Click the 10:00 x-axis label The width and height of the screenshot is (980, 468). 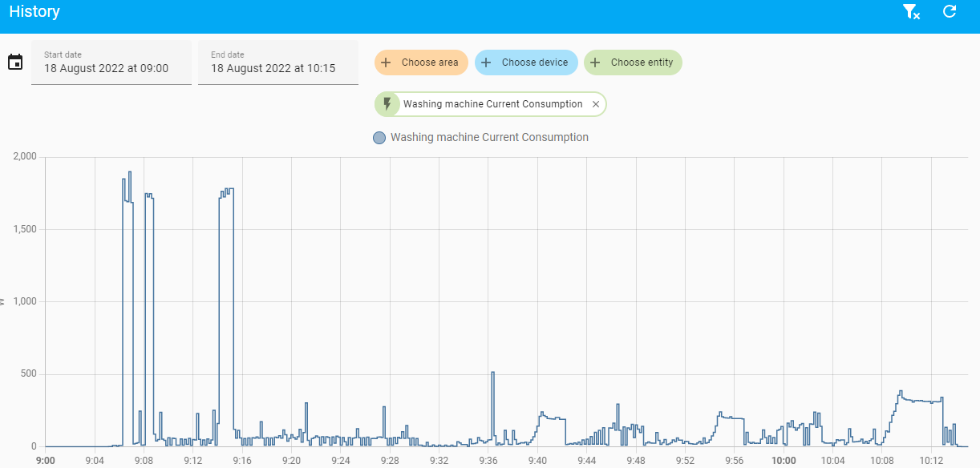click(x=784, y=461)
